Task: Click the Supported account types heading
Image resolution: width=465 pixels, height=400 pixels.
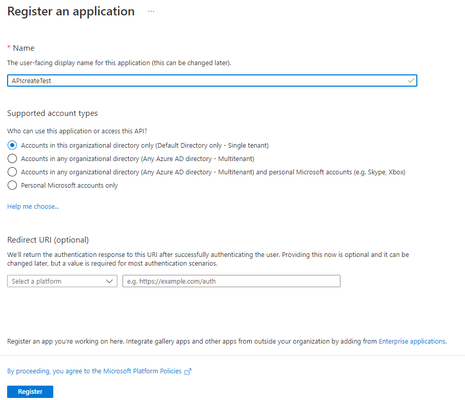Action: pyautogui.click(x=52, y=113)
